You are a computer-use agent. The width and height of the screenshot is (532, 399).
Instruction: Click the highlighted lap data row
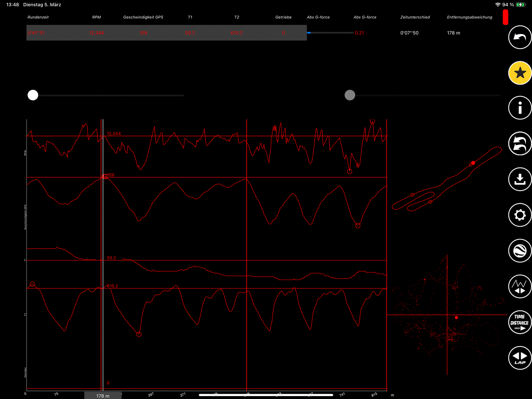(167, 33)
